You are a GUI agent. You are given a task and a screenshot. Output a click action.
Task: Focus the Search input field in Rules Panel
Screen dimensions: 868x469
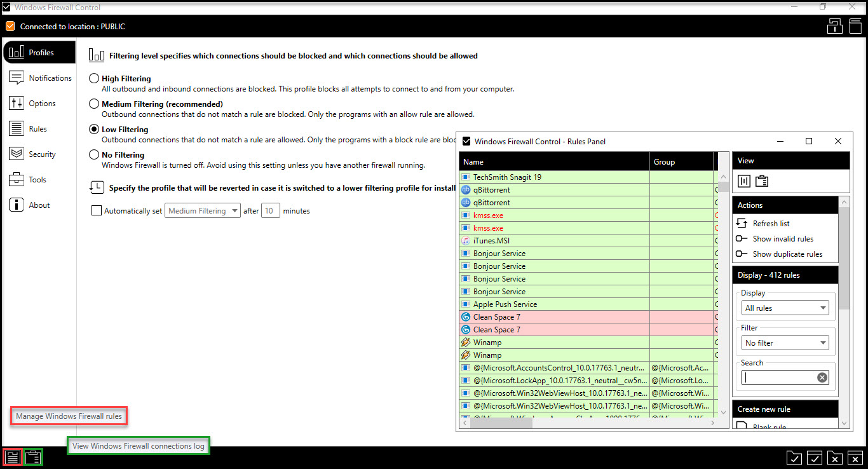click(780, 377)
